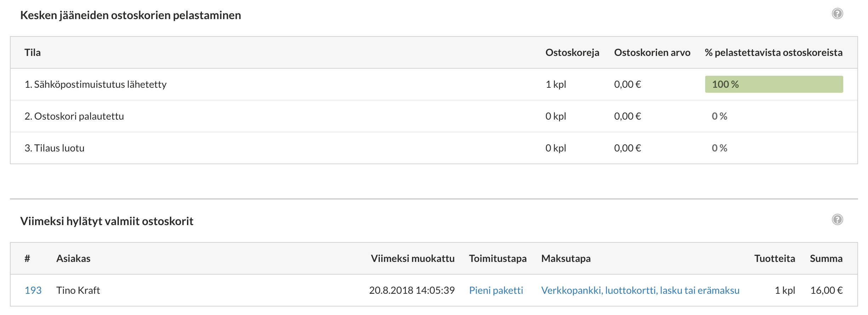This screenshot has height=315, width=868.
Task: Open help icon for abandoned cart recovery
Action: click(x=837, y=14)
